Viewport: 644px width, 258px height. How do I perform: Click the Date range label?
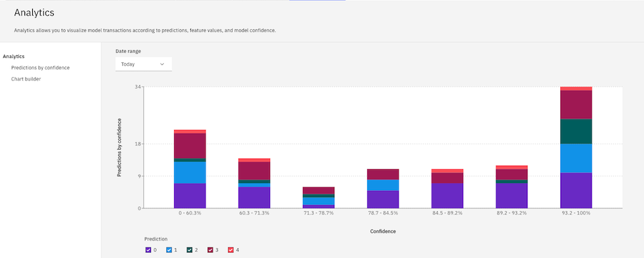[128, 51]
